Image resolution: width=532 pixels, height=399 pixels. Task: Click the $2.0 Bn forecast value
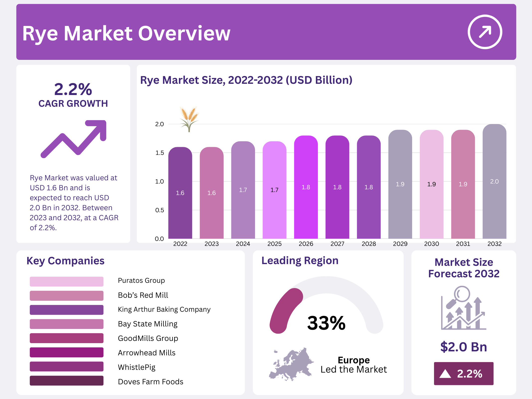463,347
